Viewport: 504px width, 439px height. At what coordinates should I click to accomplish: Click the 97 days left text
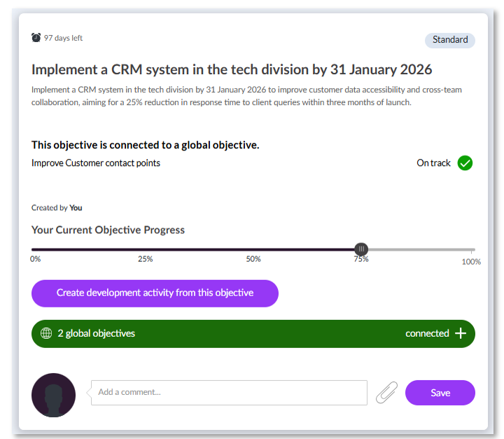click(x=63, y=38)
